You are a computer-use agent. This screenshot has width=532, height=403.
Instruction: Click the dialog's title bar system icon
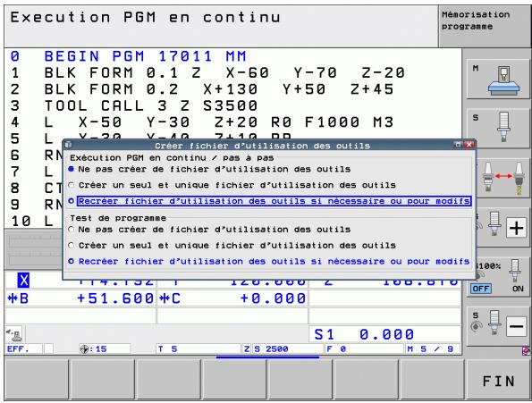(68, 145)
